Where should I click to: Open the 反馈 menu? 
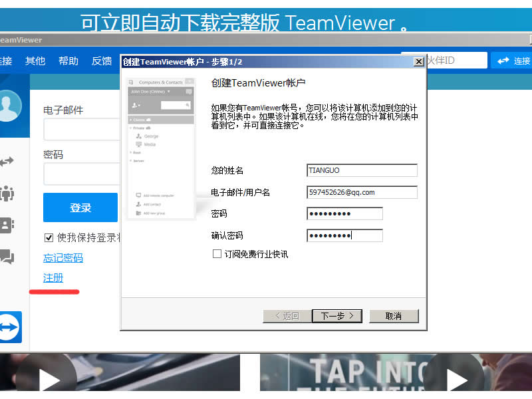[x=101, y=61]
